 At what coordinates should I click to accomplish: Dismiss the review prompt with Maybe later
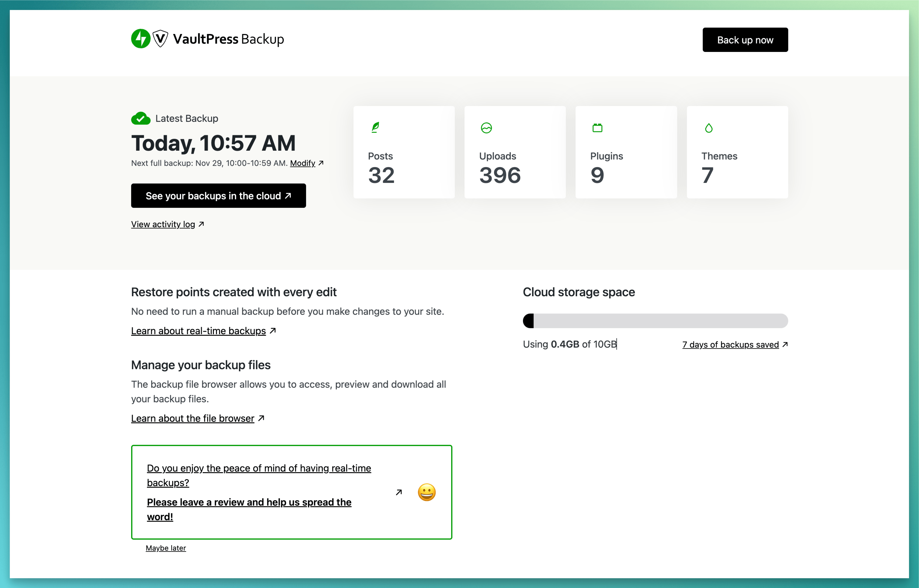coord(165,548)
